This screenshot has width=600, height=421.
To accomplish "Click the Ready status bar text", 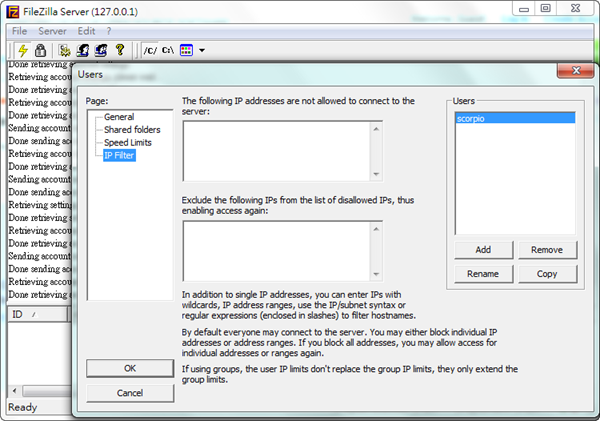I will 23,407.
